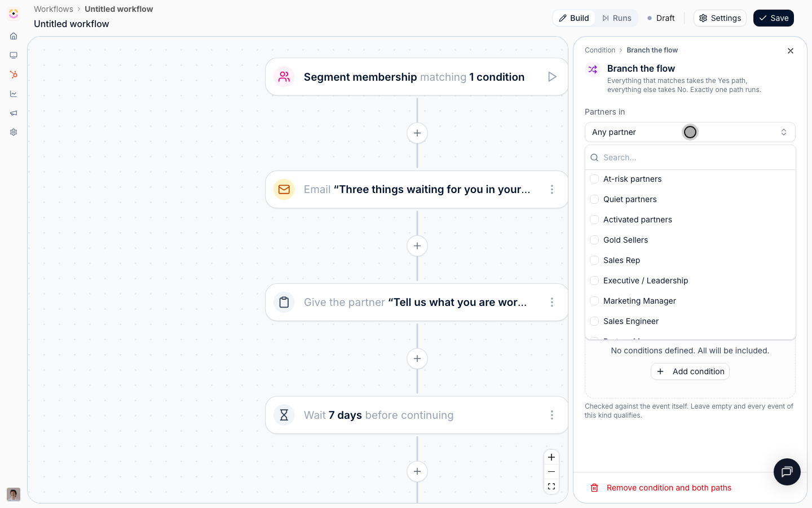Screen dimensions: 812x508
Task: Go to Workflows breadcrumb
Action: [x=54, y=9]
